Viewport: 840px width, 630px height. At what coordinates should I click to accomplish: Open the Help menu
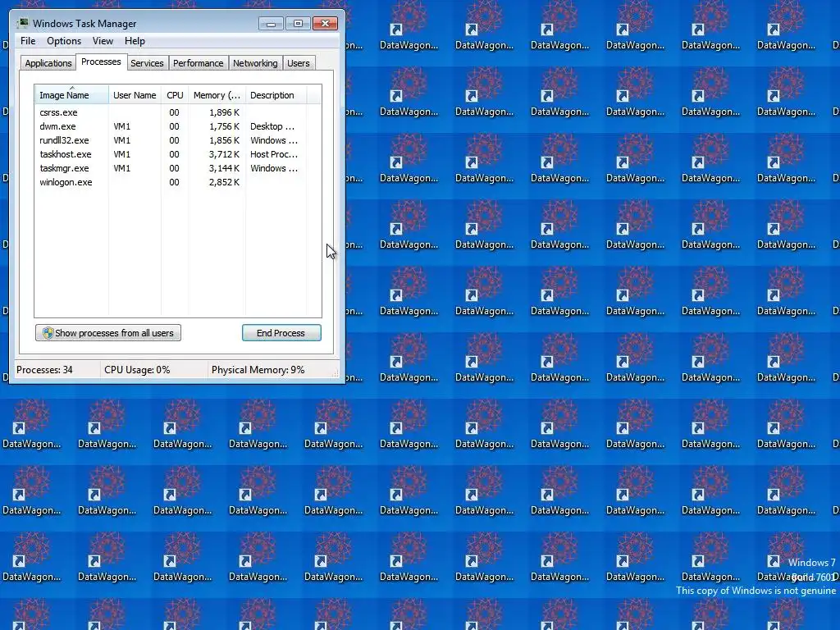tap(135, 41)
